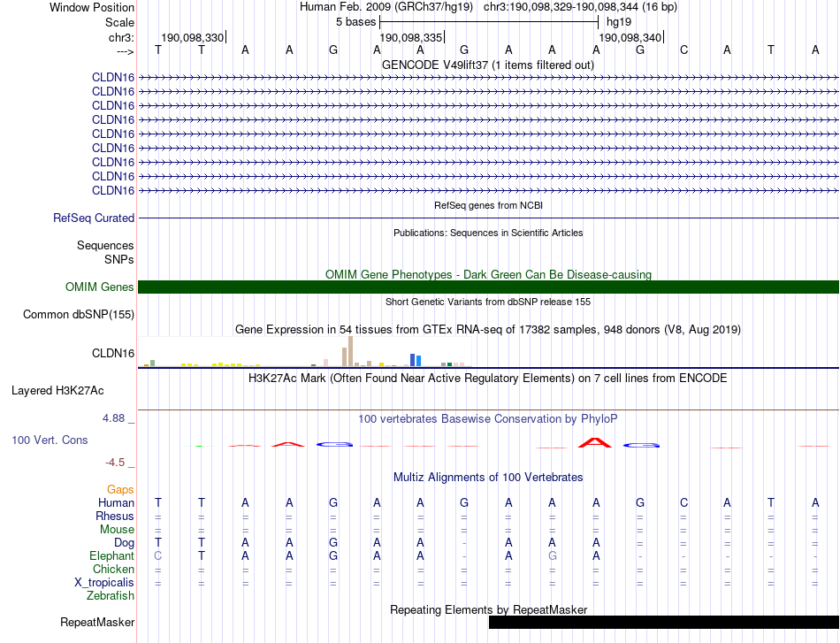Click the SNPs track label
Screen dimensions: 840x643
[x=119, y=259]
